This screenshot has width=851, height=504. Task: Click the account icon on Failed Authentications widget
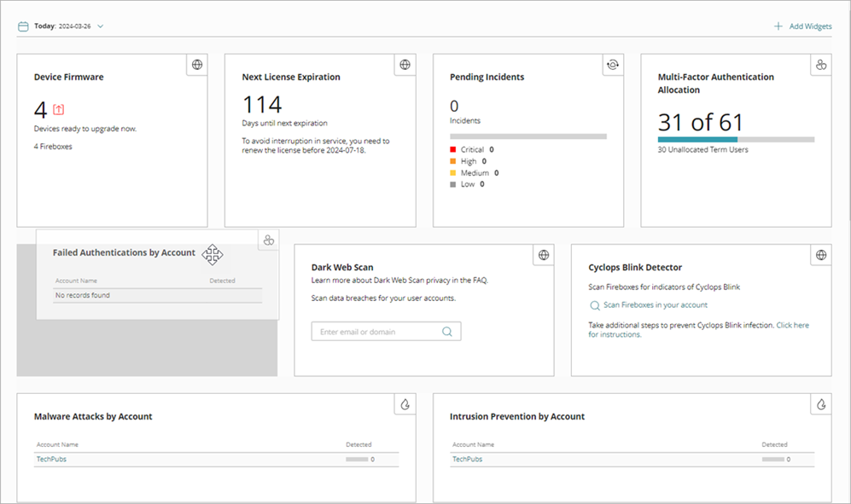[x=268, y=240]
